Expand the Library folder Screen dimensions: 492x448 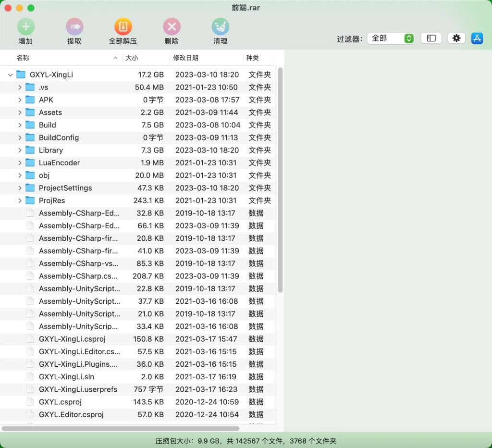point(20,150)
